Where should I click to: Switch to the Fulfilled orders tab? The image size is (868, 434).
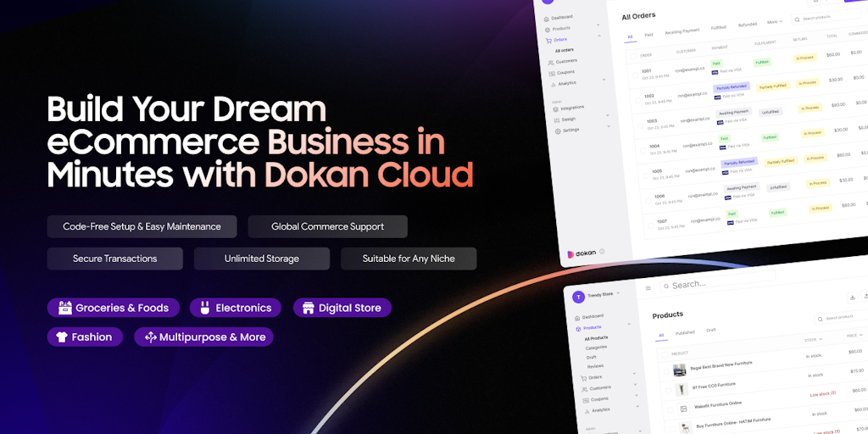[x=719, y=28]
